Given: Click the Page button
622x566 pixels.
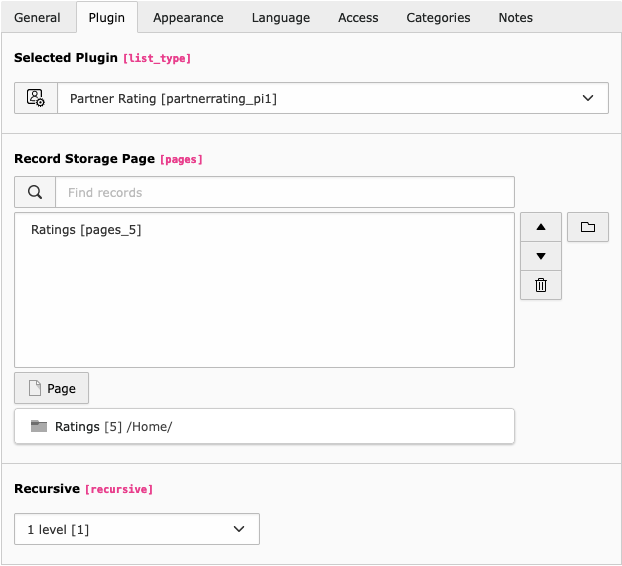Looking at the screenshot, I should [52, 388].
